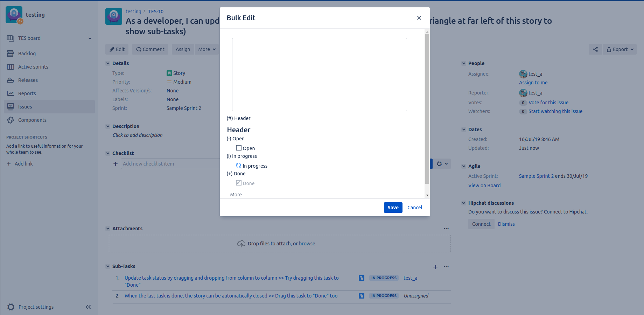
Task: Uncheck the Done checkbox in Bulk Edit
Action: point(239,183)
